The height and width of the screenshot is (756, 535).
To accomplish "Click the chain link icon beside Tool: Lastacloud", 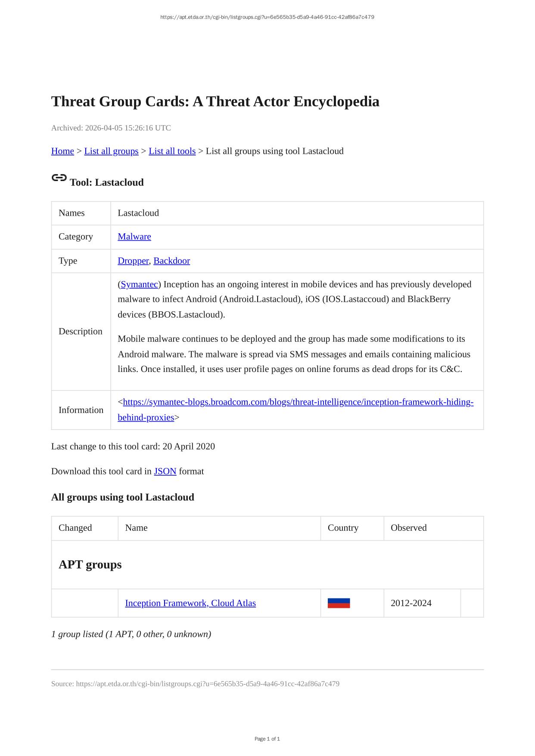I will click(x=59, y=178).
